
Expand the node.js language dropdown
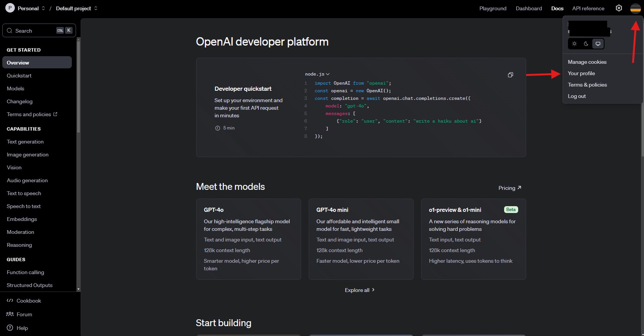pyautogui.click(x=317, y=74)
